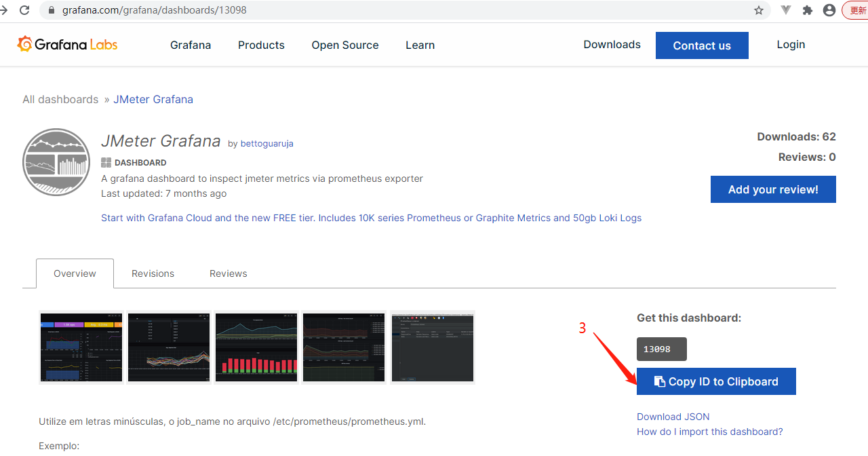Viewport: 868px width, 456px height.
Task: Open the Open Source menu
Action: [345, 45]
